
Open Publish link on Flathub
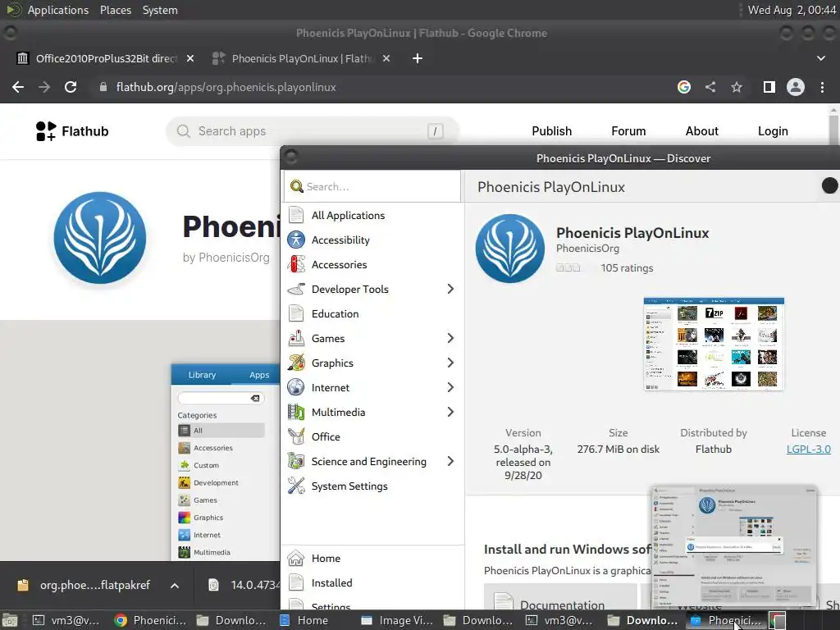(552, 131)
